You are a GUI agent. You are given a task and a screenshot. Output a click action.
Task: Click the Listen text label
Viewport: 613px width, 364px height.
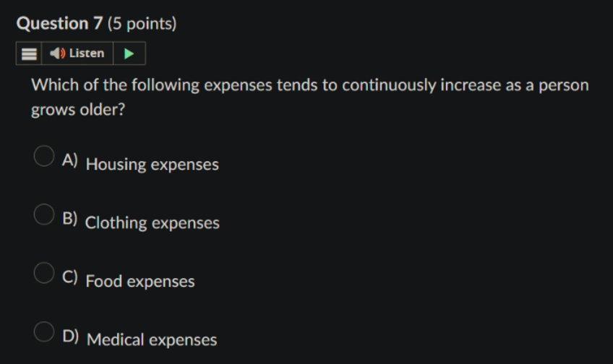87,53
